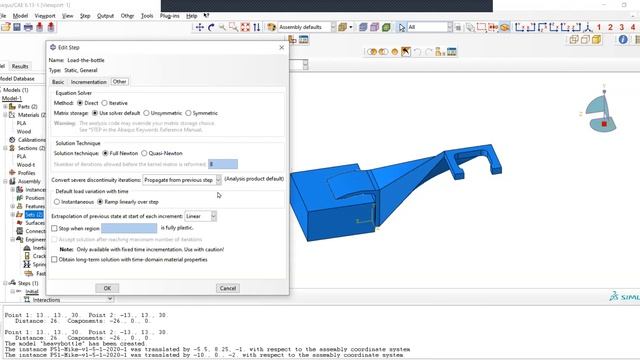
Task: Select the Box Zoom tool
Action: [x=233, y=27]
